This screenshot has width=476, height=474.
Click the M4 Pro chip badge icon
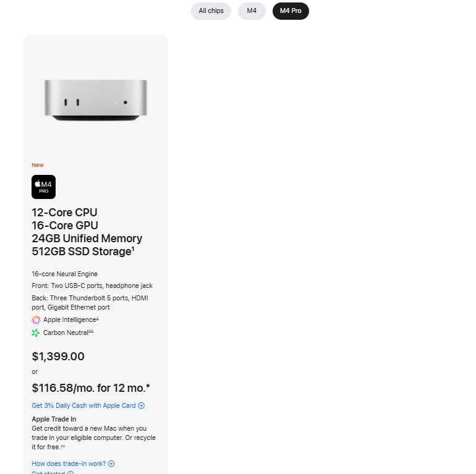(43, 187)
